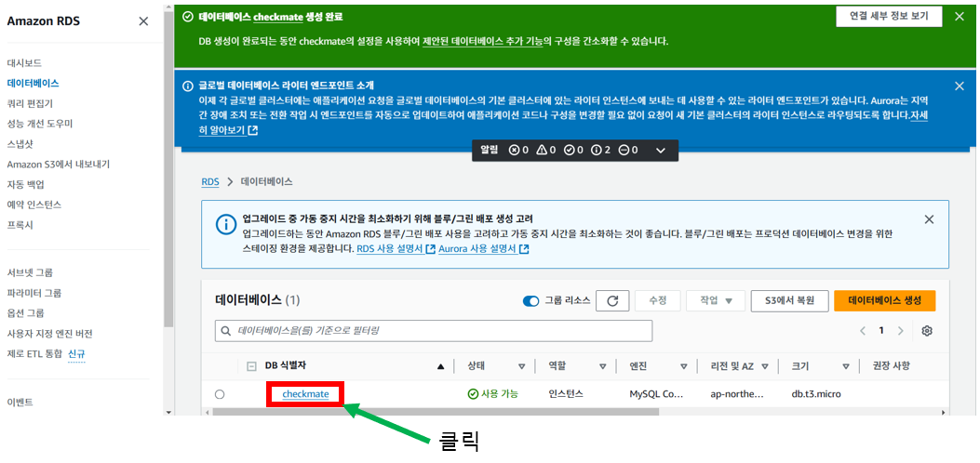Click the 인스턴스 role cell
Viewport: 980px width, 463px height.
pos(566,394)
